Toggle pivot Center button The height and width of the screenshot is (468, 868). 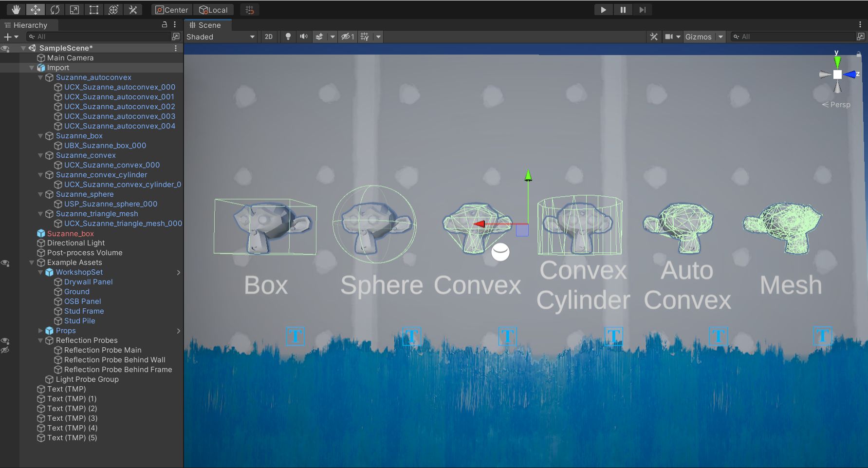(172, 10)
